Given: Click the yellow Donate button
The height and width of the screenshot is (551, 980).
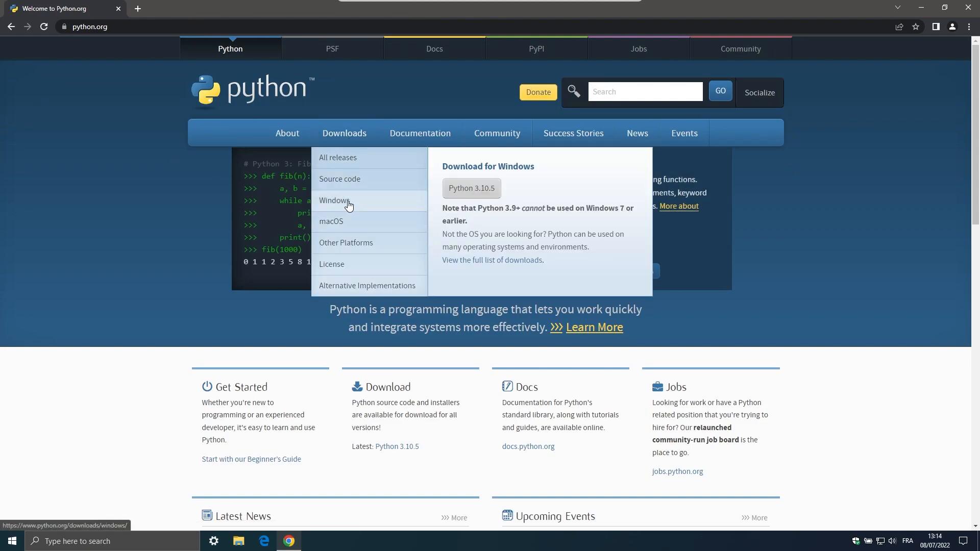Looking at the screenshot, I should point(538,92).
